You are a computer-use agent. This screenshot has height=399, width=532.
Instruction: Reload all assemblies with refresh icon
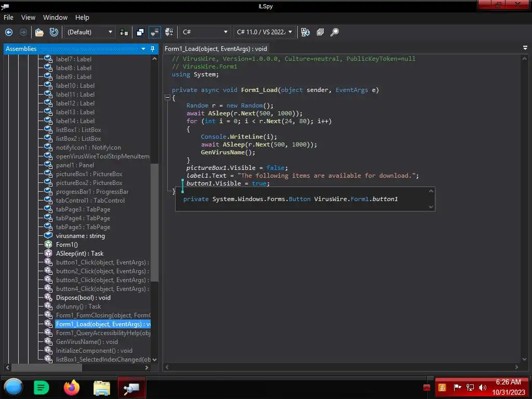point(54,32)
